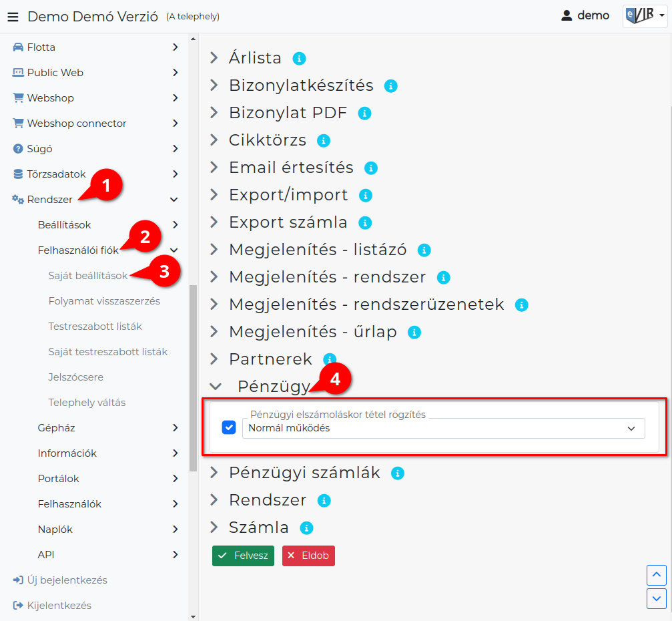Open the Normál működés dropdown
Screen dimensions: 672x621
coord(443,429)
